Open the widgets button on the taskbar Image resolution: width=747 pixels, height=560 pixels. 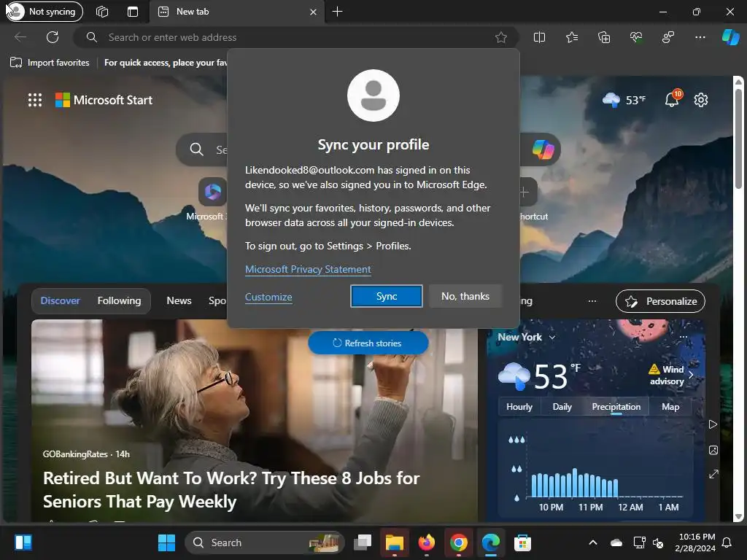click(23, 542)
